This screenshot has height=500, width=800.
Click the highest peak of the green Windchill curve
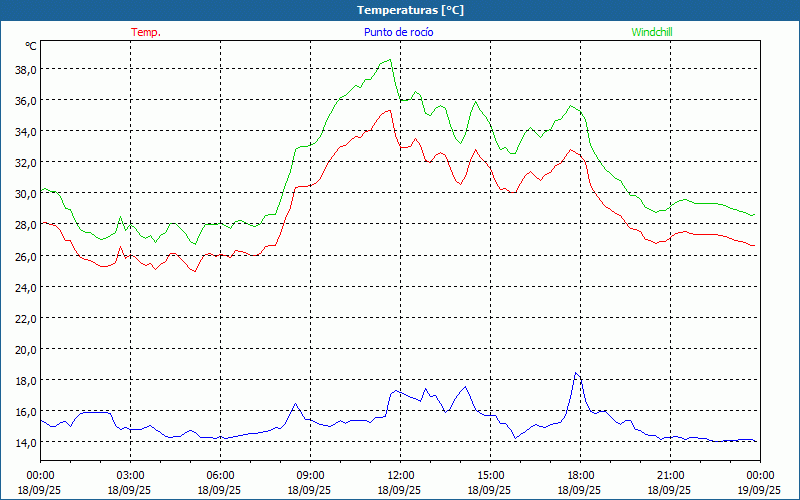coord(389,60)
